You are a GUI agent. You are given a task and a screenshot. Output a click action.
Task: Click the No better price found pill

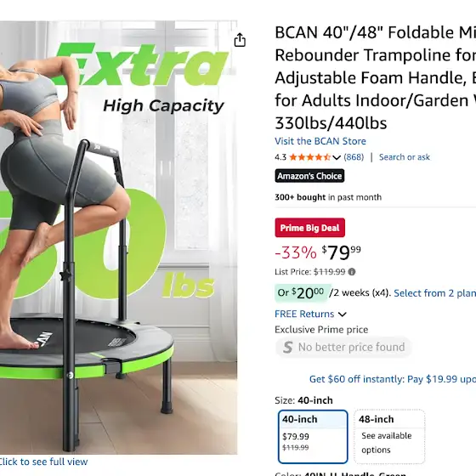(x=343, y=347)
